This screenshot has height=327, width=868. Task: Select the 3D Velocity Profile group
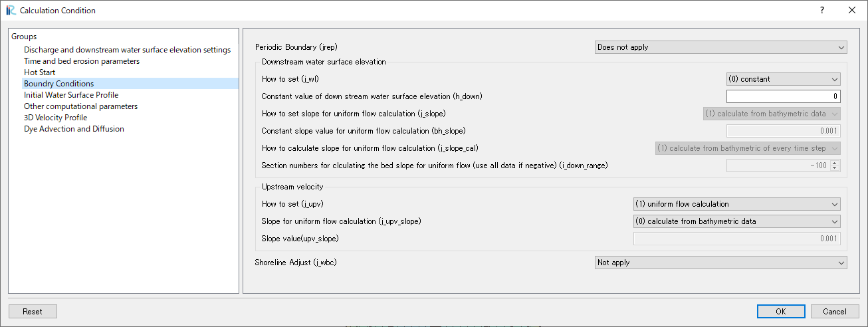(56, 118)
